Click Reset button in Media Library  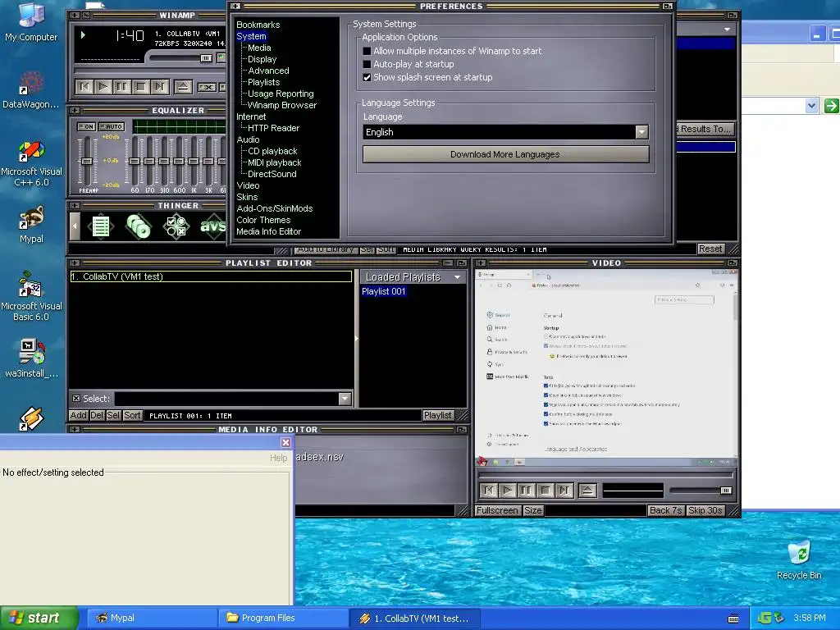click(711, 249)
